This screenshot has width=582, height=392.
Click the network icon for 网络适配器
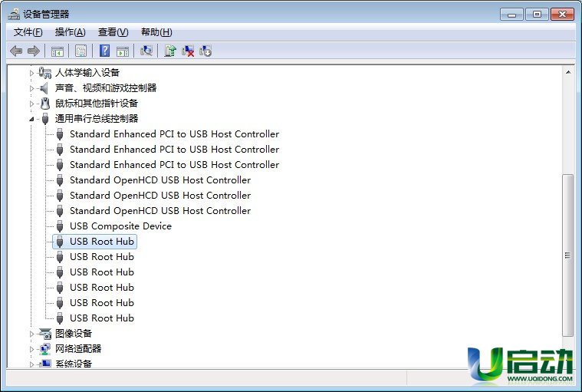[45, 349]
